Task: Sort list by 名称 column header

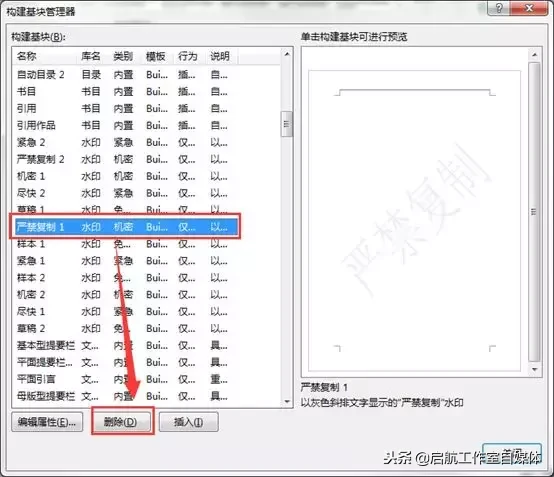Action: coord(45,56)
